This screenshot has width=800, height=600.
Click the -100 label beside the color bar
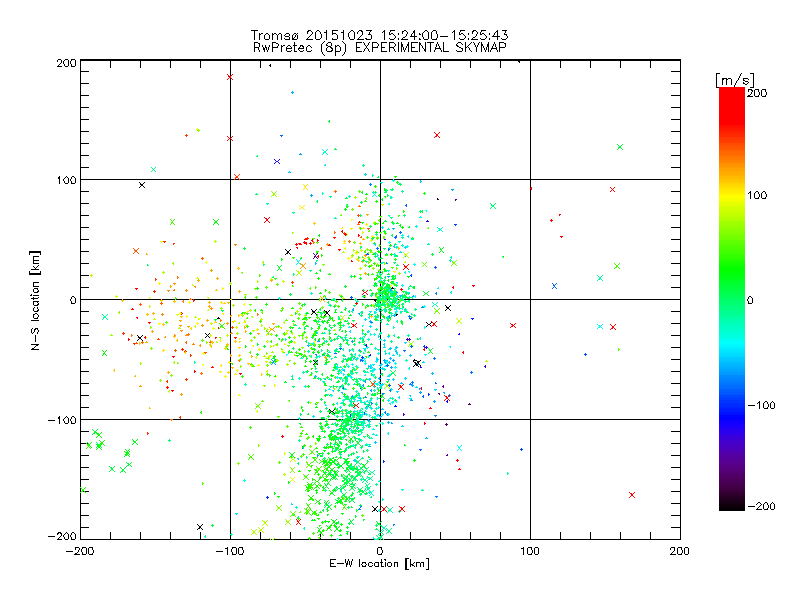point(761,406)
